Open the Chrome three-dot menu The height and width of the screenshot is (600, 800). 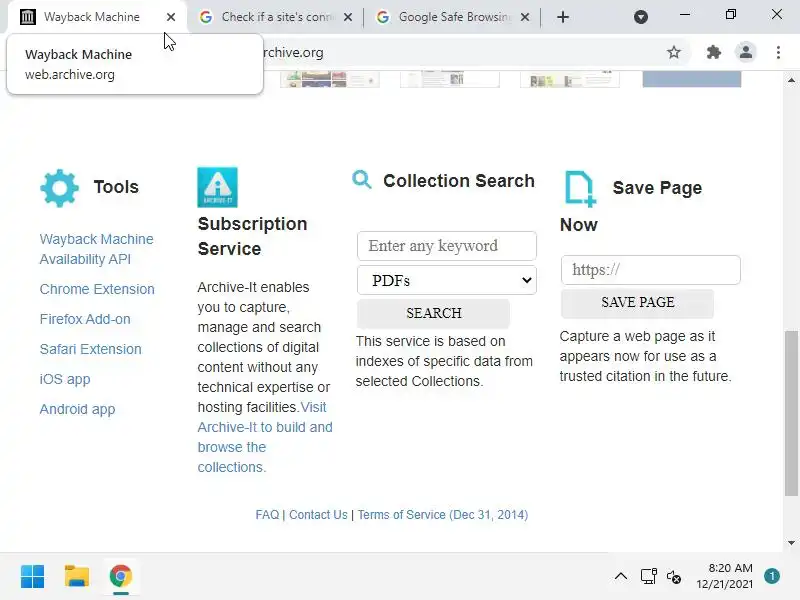[778, 52]
